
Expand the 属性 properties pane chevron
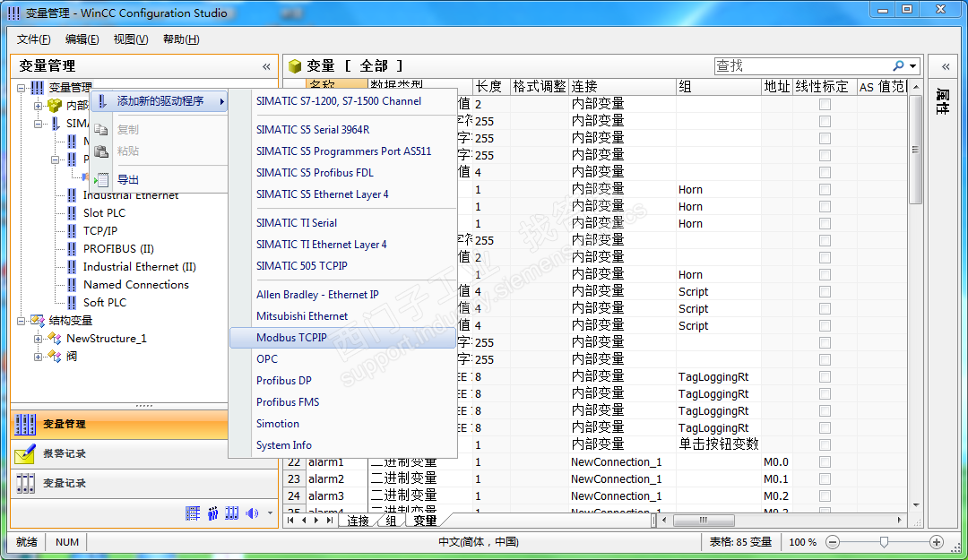pos(946,66)
